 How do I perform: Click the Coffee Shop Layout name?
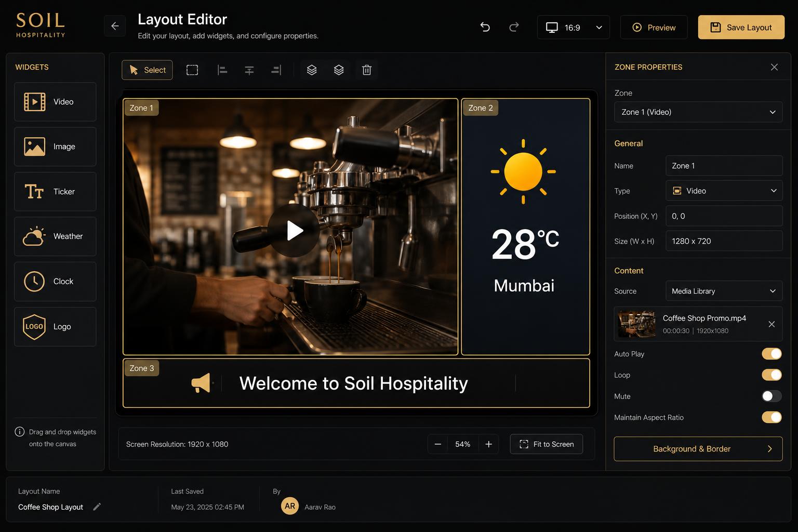[50, 507]
